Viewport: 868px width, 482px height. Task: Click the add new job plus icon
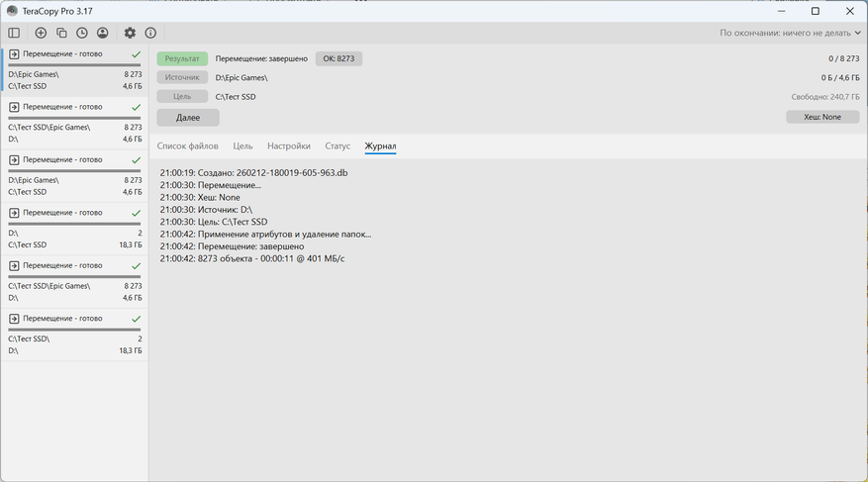pyautogui.click(x=41, y=34)
